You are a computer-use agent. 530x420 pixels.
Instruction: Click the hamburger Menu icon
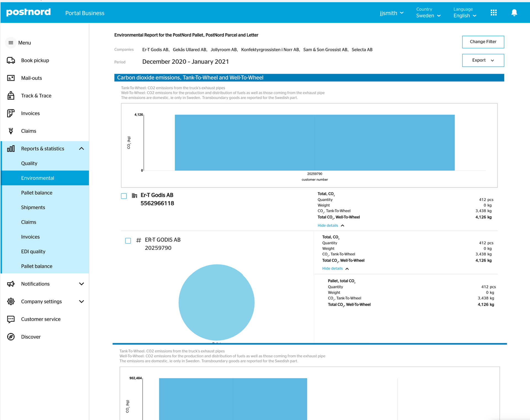pos(11,43)
